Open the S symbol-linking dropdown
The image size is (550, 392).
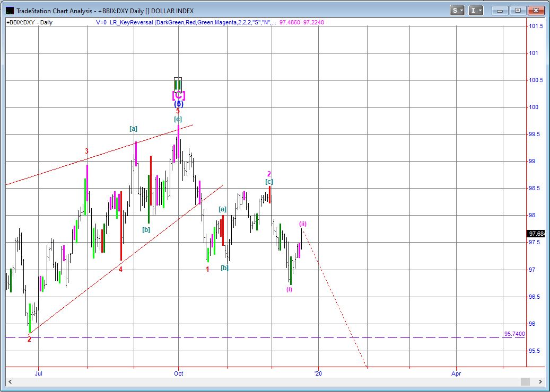(x=457, y=10)
